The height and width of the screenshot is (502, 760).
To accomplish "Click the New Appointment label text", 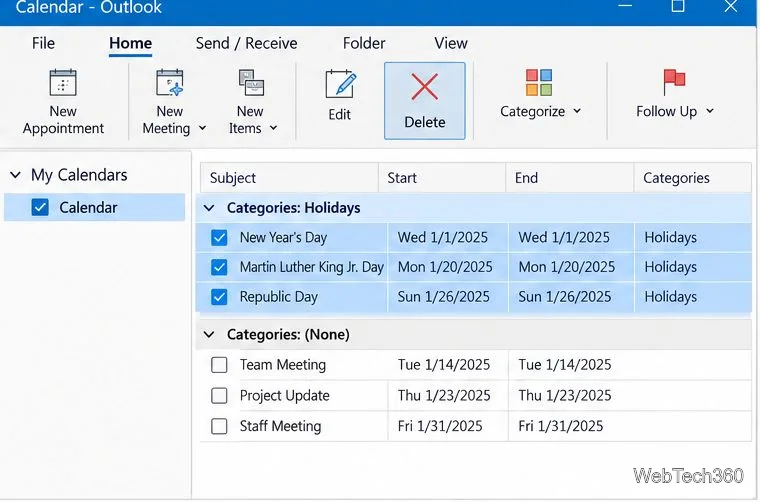I will pos(63,120).
